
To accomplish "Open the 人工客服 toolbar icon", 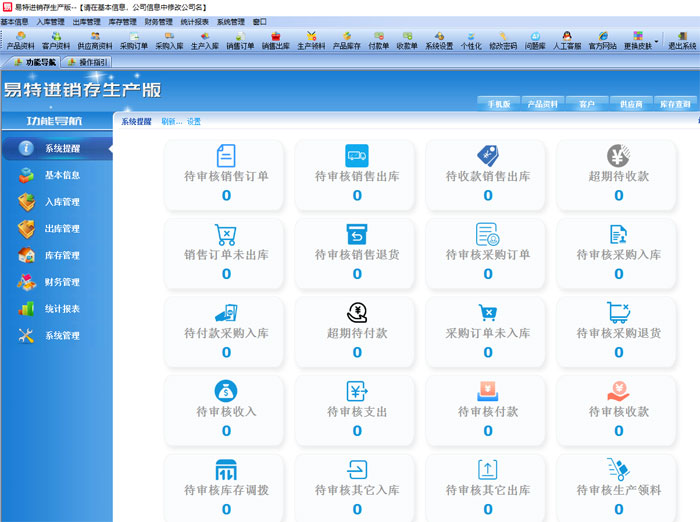I will tap(567, 40).
